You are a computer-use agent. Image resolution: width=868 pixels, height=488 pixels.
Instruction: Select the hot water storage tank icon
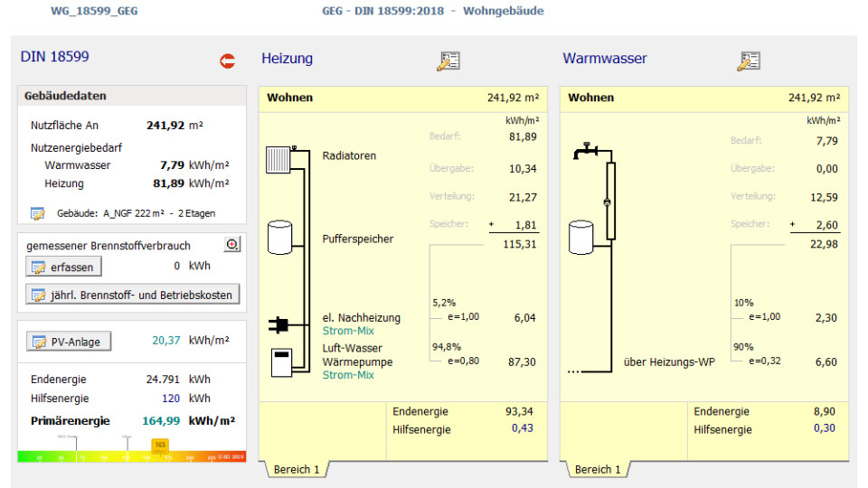tap(580, 237)
